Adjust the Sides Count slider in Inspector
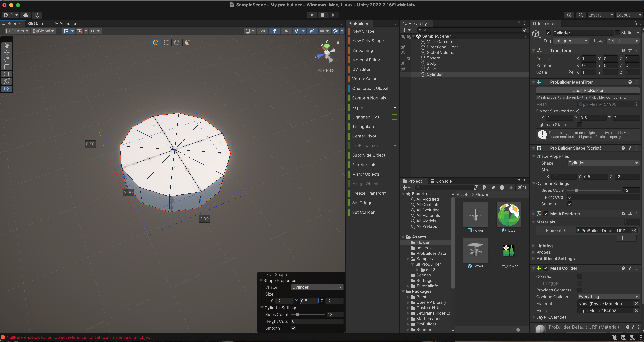Viewport: 644px width, 342px height. click(x=576, y=190)
